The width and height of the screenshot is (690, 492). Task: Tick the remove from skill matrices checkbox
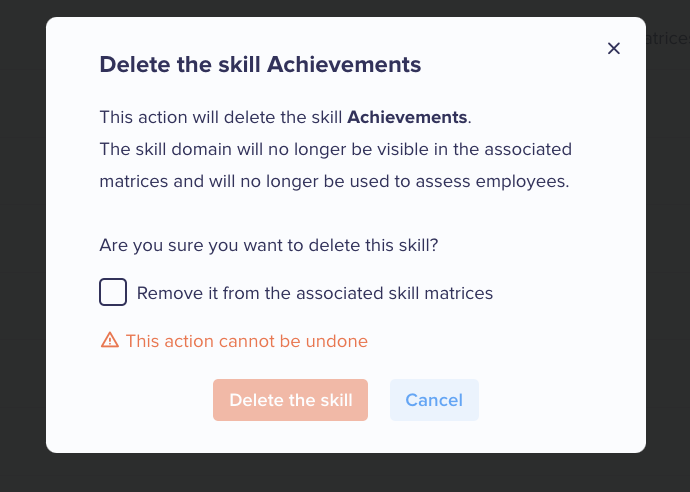(113, 292)
